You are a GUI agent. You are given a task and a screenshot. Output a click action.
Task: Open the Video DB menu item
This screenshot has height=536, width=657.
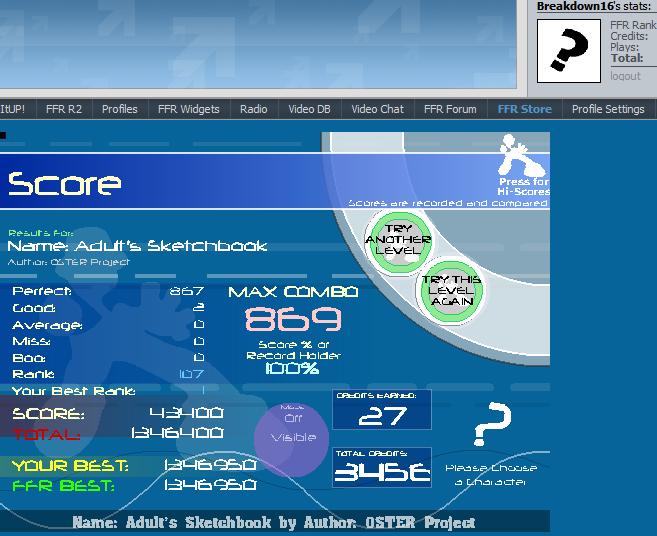click(x=309, y=109)
